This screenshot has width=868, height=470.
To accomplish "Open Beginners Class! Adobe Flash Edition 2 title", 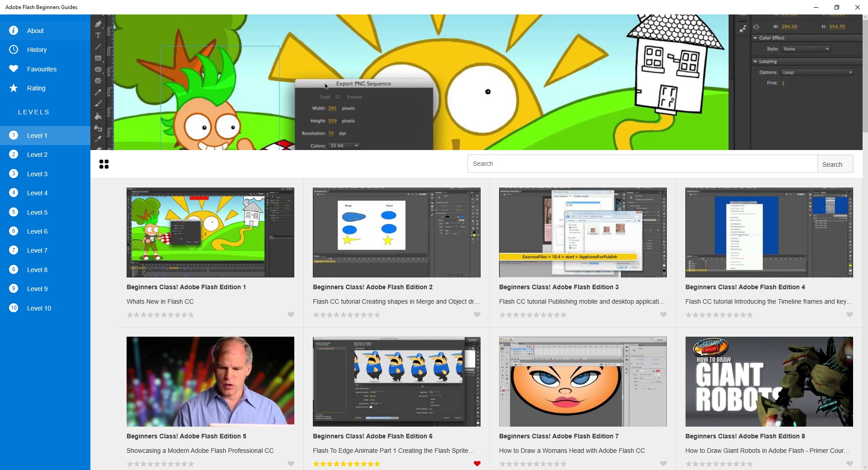I will point(373,287).
